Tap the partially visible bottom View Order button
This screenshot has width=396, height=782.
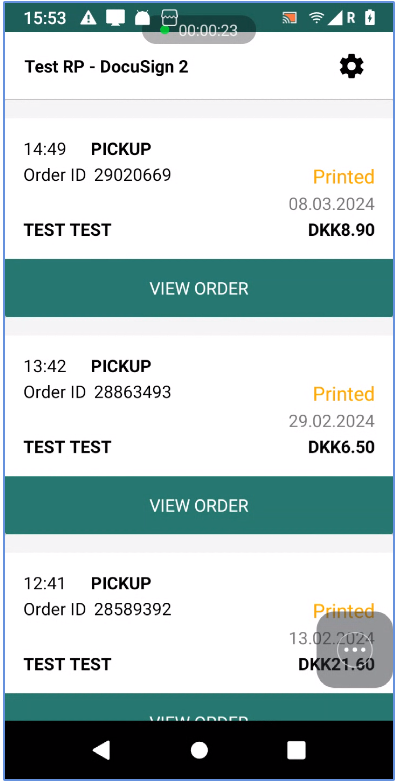[x=199, y=707]
